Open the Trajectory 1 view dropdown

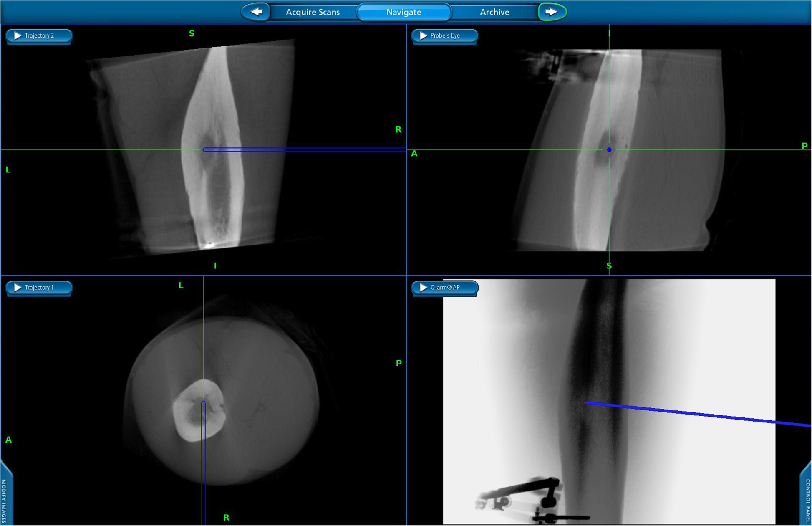[x=39, y=288]
